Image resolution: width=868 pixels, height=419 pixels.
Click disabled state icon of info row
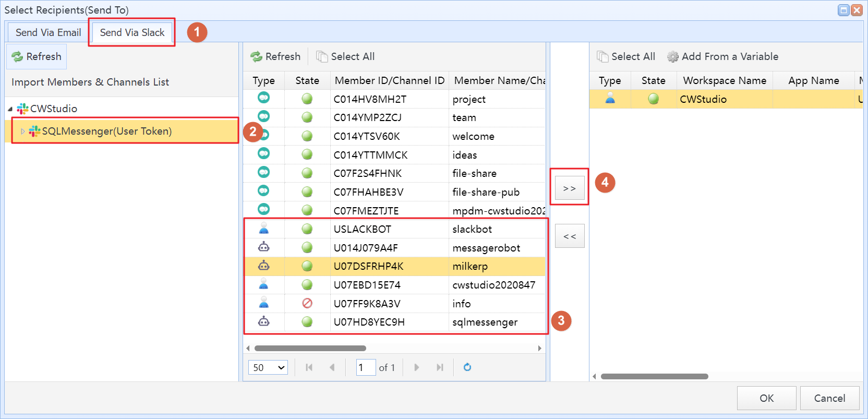[x=307, y=303]
